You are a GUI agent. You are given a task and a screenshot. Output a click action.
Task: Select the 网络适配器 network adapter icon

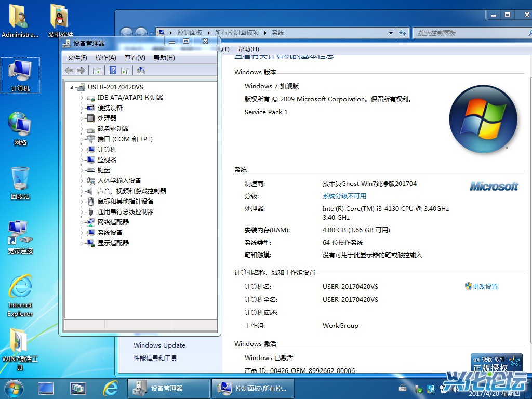click(90, 222)
